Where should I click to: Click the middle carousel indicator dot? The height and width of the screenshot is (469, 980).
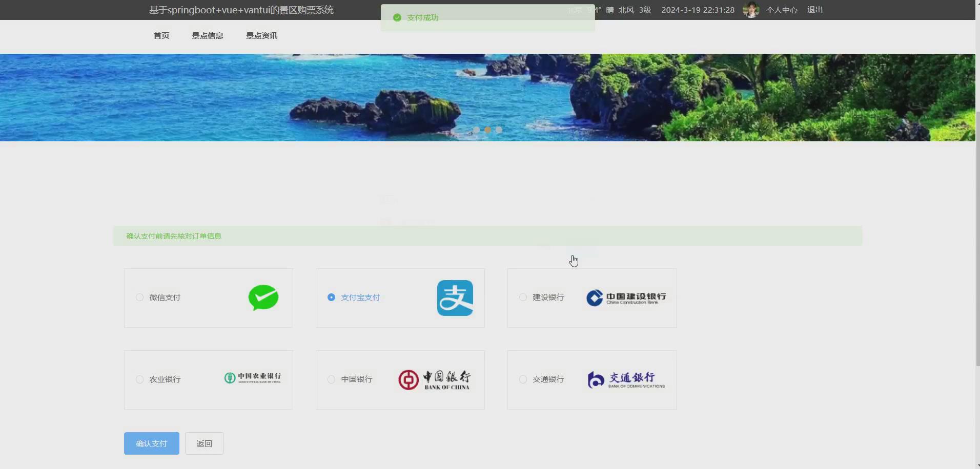tap(488, 130)
